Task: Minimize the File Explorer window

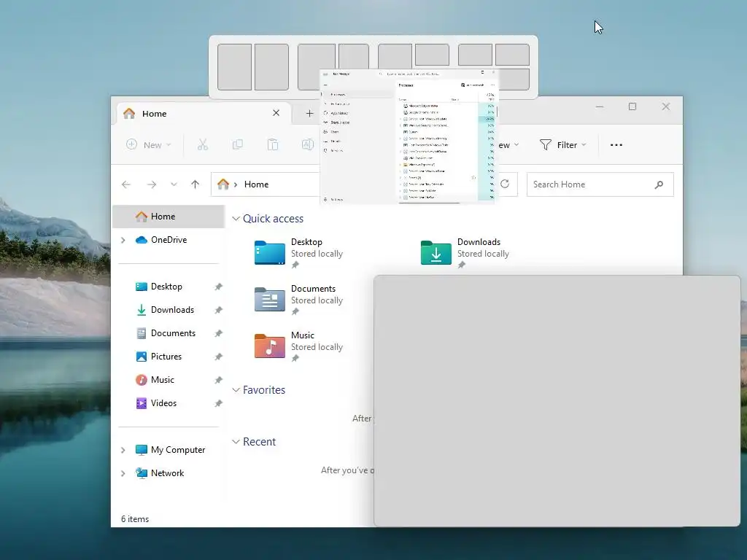Action: click(600, 106)
